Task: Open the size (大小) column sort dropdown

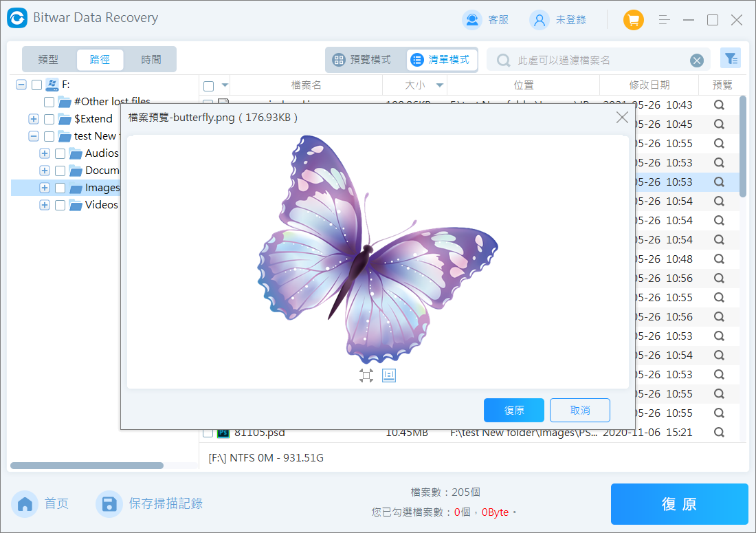Action: (439, 85)
